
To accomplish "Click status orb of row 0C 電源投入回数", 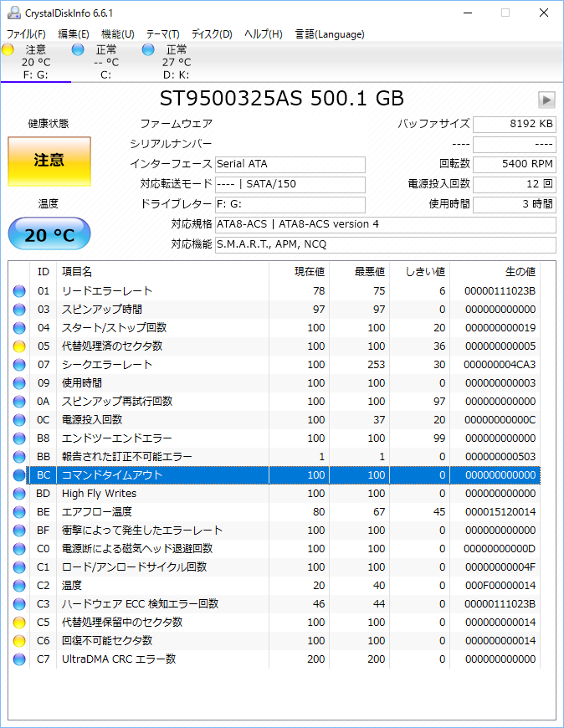I will click(19, 420).
